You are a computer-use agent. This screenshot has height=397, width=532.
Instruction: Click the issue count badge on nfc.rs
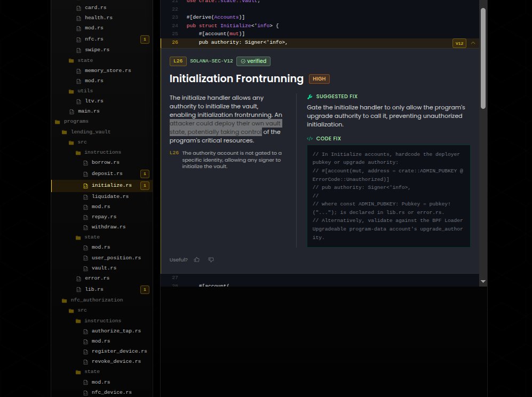click(145, 39)
